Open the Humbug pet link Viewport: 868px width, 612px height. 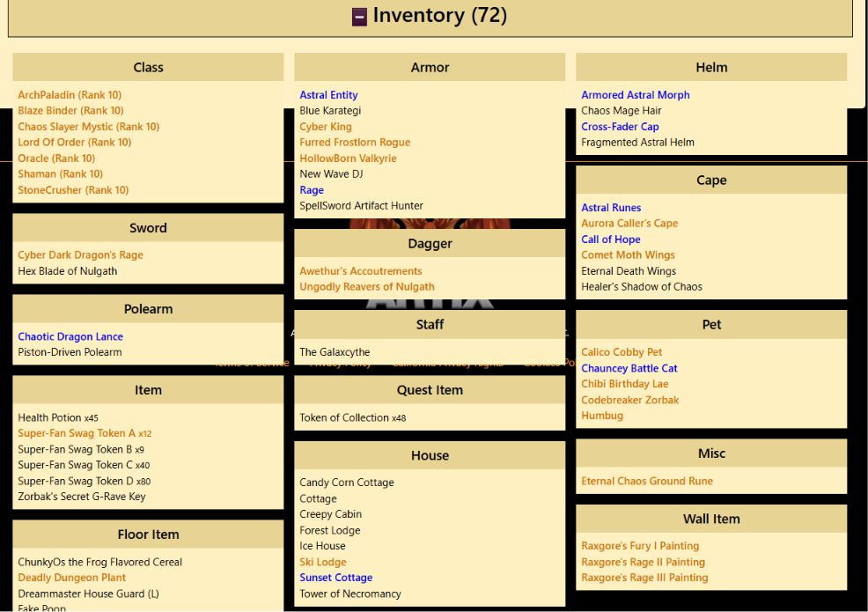pos(602,416)
